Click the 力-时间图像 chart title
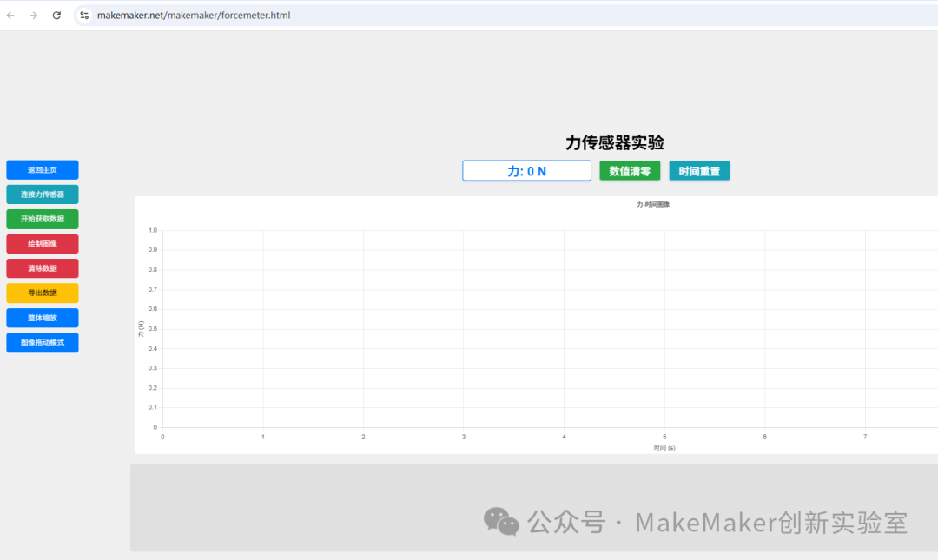 653,205
